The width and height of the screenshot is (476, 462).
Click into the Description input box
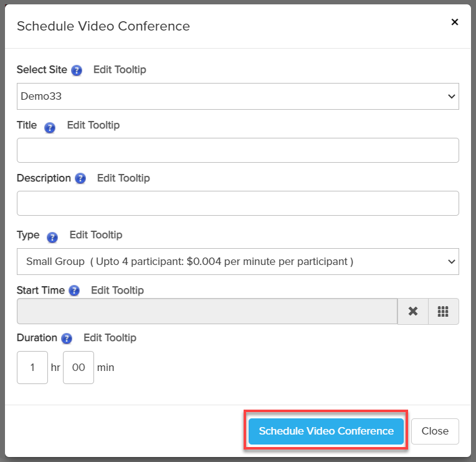pos(237,203)
